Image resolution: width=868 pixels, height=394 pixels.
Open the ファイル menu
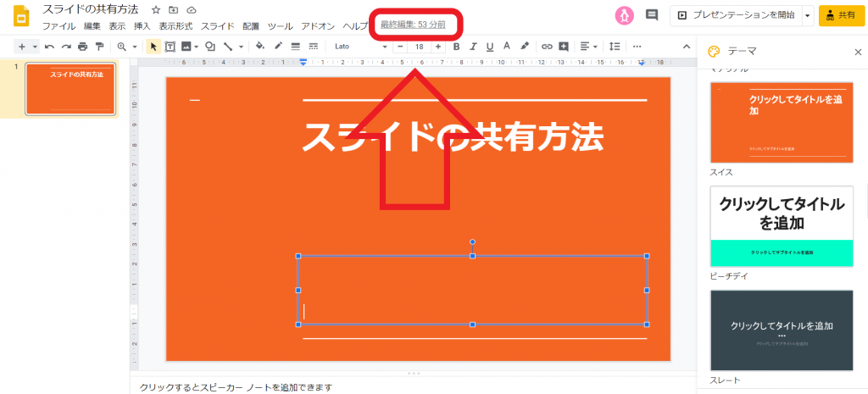(59, 26)
